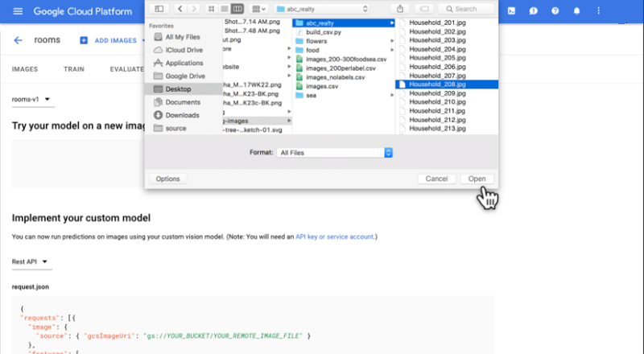The image size is (644, 354).
Task: Open the Google Cloud hamburger navigation menu
Action: [x=18, y=12]
